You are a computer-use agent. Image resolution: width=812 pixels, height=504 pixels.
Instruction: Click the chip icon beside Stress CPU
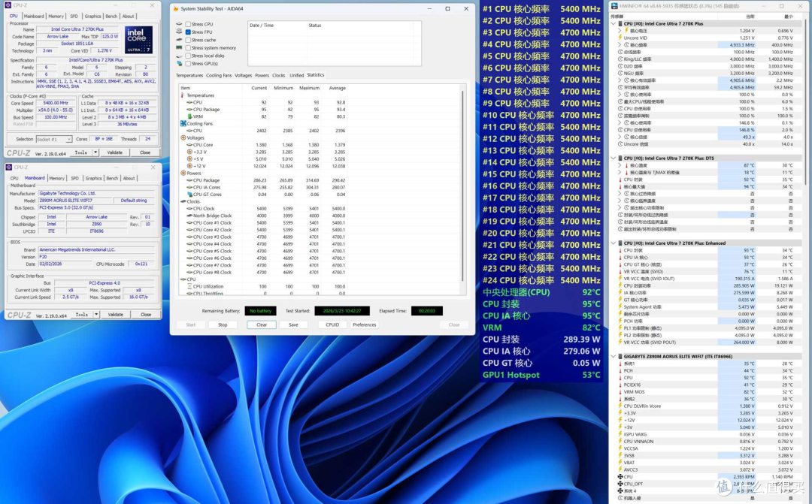pos(179,24)
